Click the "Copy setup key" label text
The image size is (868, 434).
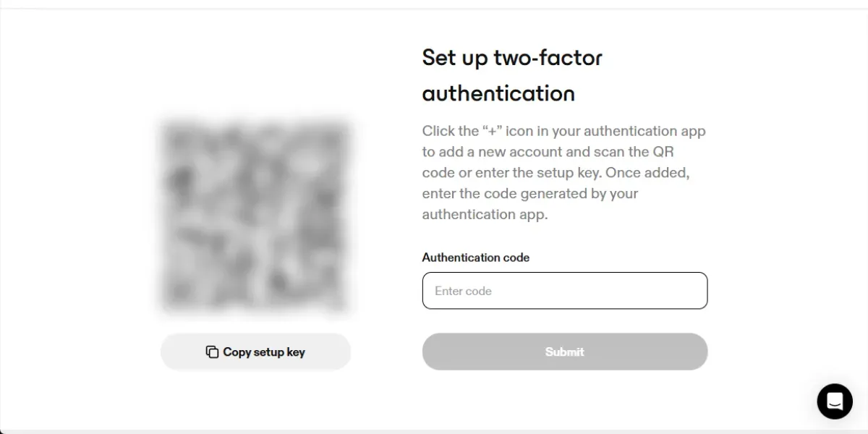264,352
